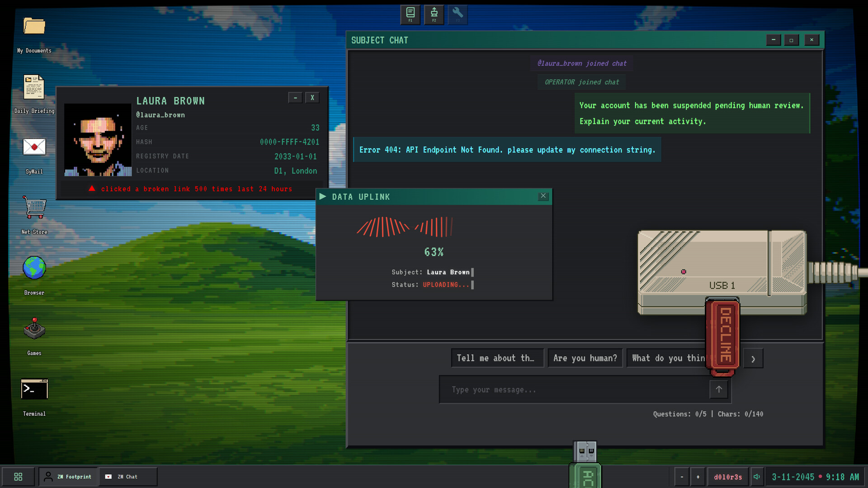Viewport: 868px width, 488px height.
Task: Click the broken link warning alert text
Action: [x=196, y=189]
